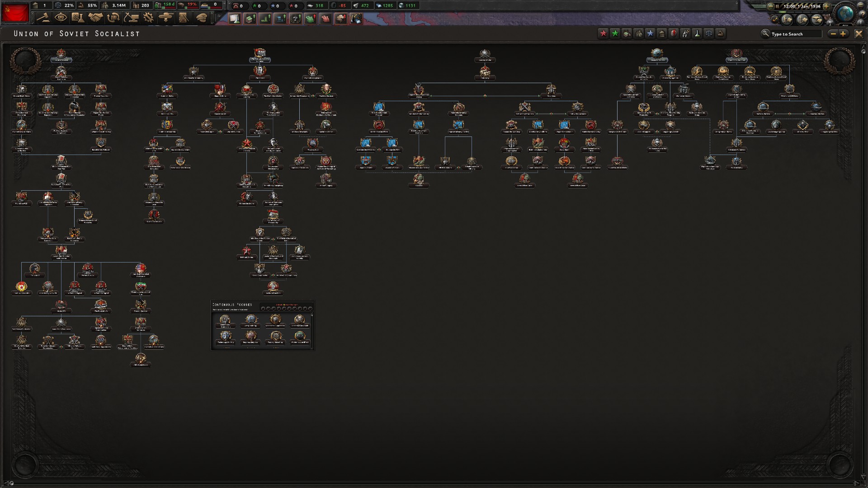Open the Intelligence eye icon

point(61,18)
